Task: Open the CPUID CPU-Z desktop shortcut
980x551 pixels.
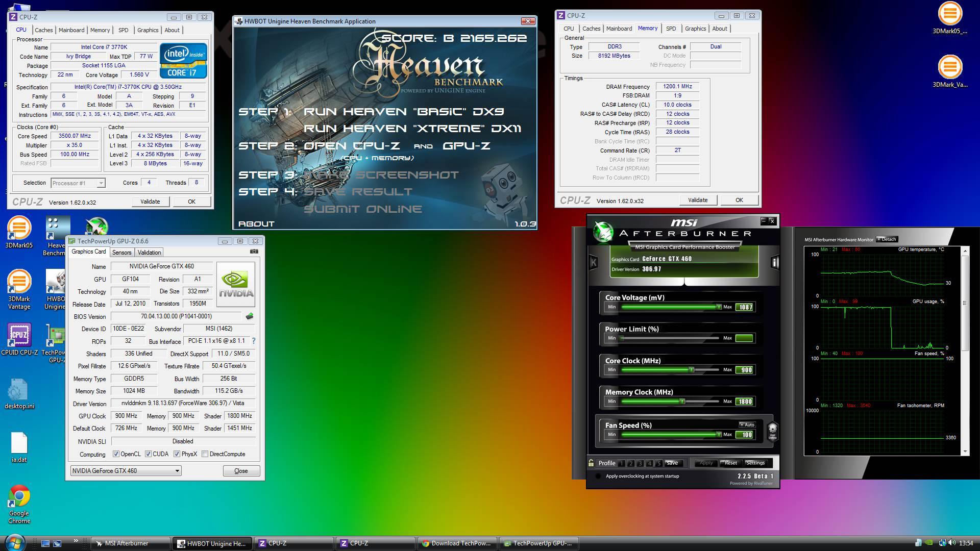Action: [19, 339]
